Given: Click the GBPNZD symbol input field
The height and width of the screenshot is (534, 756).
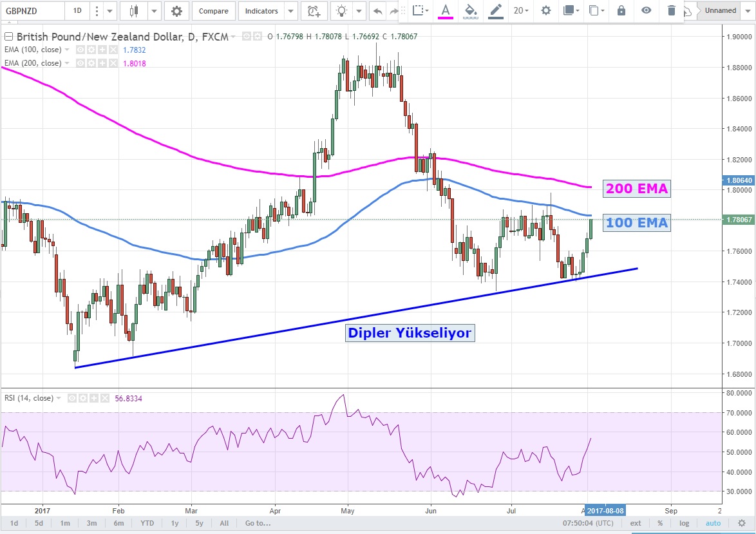Looking at the screenshot, I should pyautogui.click(x=32, y=11).
